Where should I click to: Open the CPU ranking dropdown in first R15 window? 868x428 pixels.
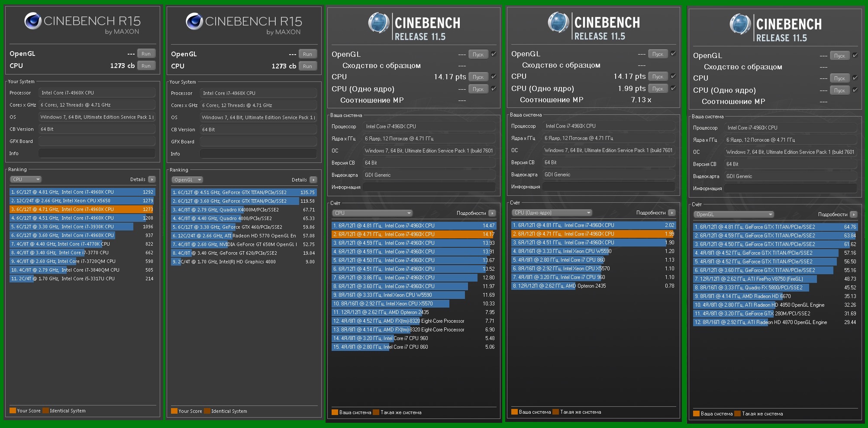[x=26, y=179]
